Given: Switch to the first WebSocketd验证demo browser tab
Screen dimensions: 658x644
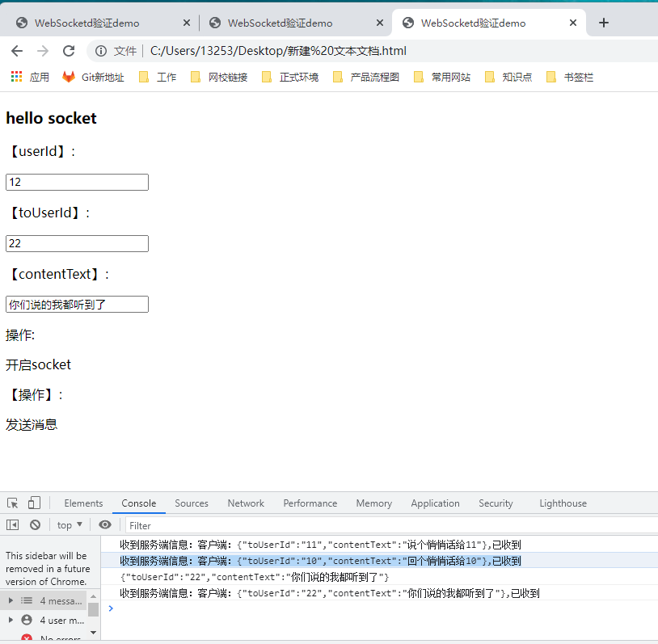Looking at the screenshot, I should coord(99,23).
